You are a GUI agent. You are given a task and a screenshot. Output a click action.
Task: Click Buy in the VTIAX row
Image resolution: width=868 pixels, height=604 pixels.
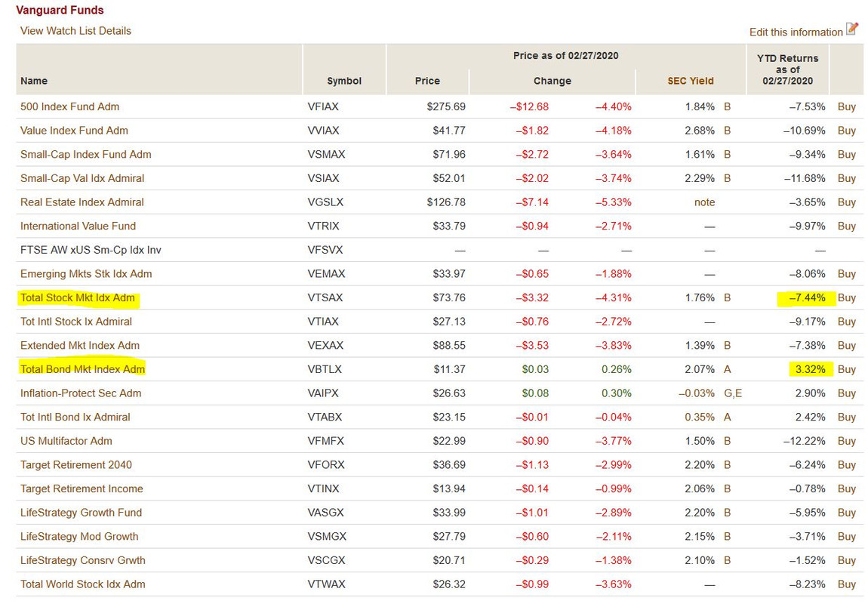click(x=846, y=321)
